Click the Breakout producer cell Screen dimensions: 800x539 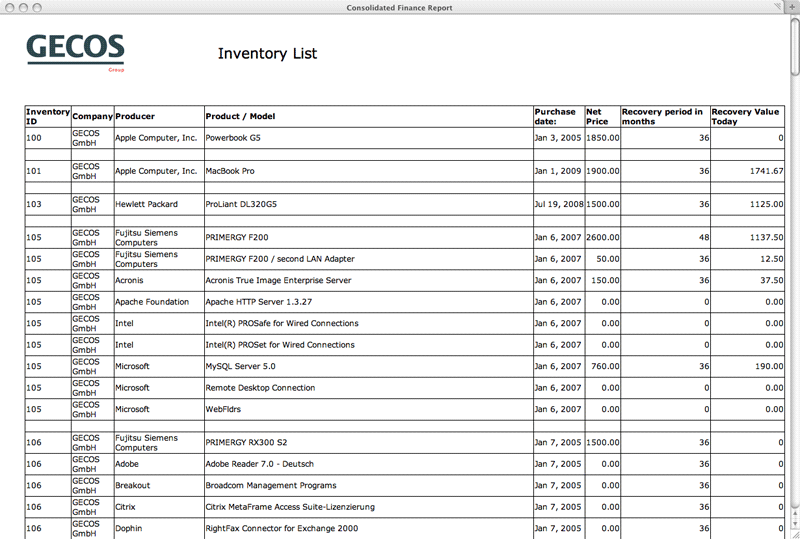[159, 485]
